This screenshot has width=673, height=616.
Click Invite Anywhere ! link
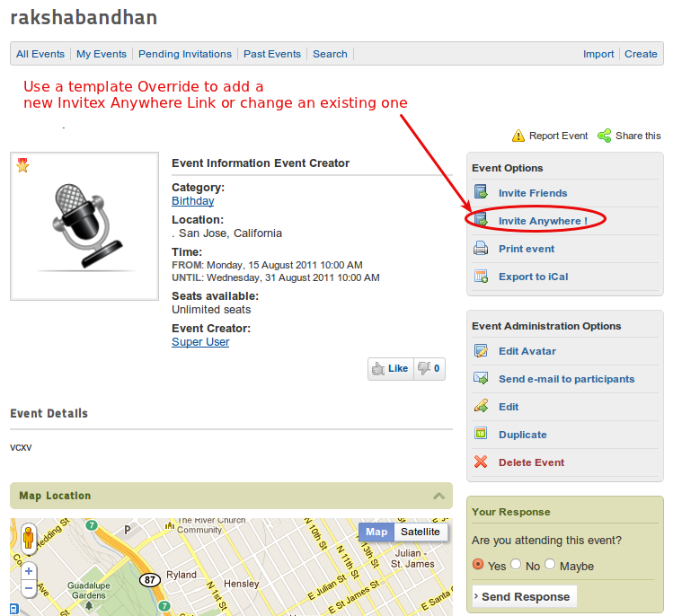tap(543, 221)
